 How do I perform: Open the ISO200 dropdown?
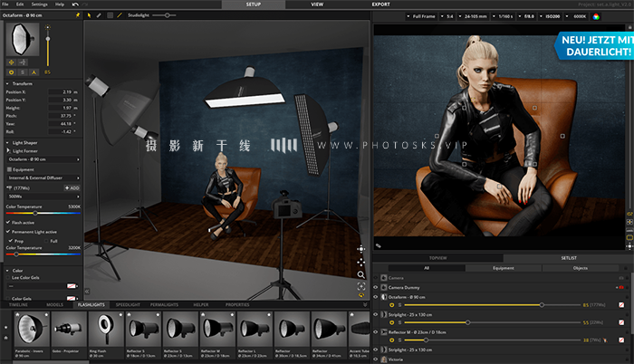(550, 16)
